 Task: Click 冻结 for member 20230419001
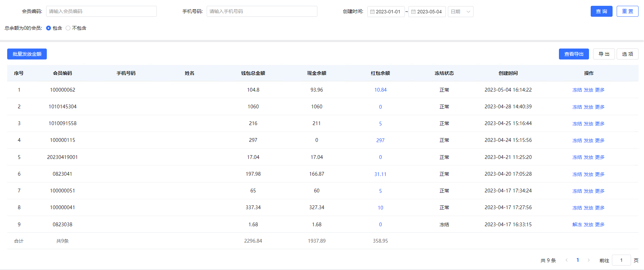click(x=577, y=157)
